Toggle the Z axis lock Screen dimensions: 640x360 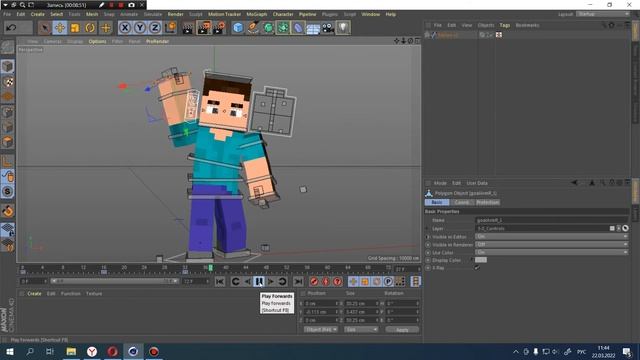click(x=155, y=28)
